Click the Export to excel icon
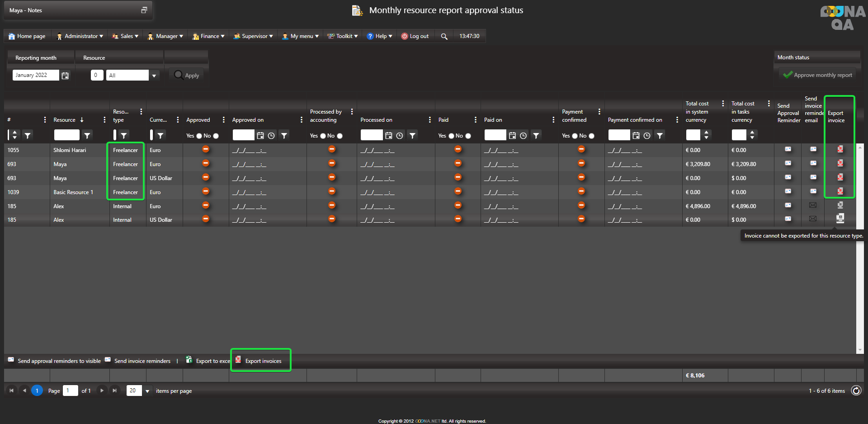Viewport: 868px width, 424px height. point(189,360)
